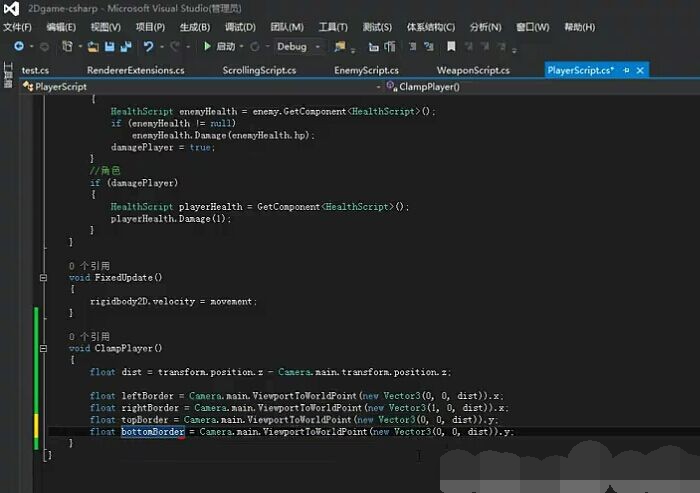This screenshot has width=700, height=493.
Task: Click the green Start debugging play icon
Action: coord(207,46)
